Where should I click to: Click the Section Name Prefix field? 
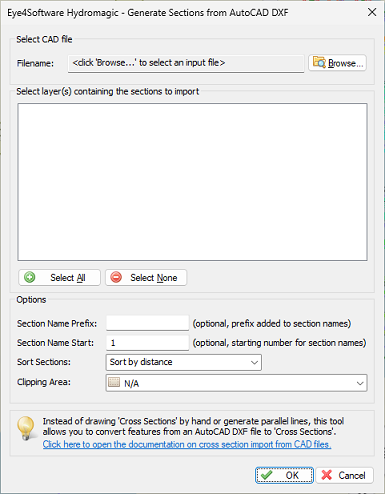pos(147,323)
